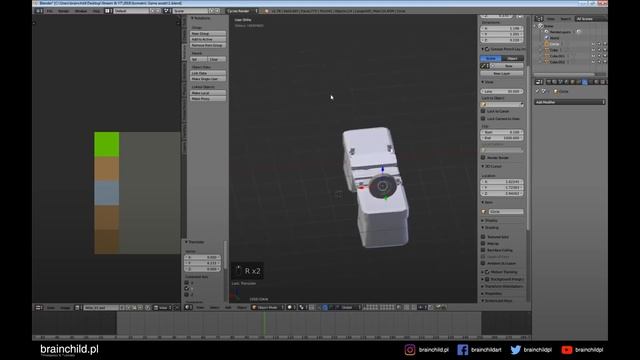Open the Cycles Render engine dropdown
This screenshot has width=640, height=360.
(243, 11)
